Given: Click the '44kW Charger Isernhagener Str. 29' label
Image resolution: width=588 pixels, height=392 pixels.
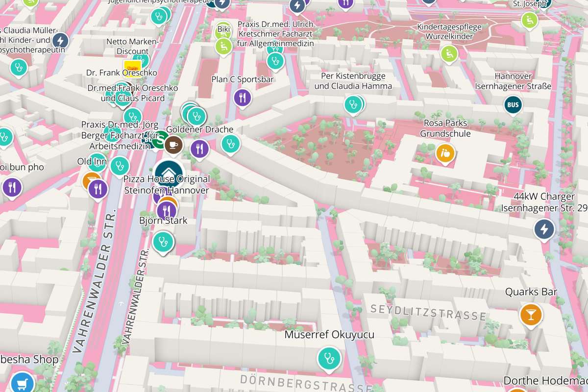Looking at the screenshot, I should pyautogui.click(x=544, y=202).
